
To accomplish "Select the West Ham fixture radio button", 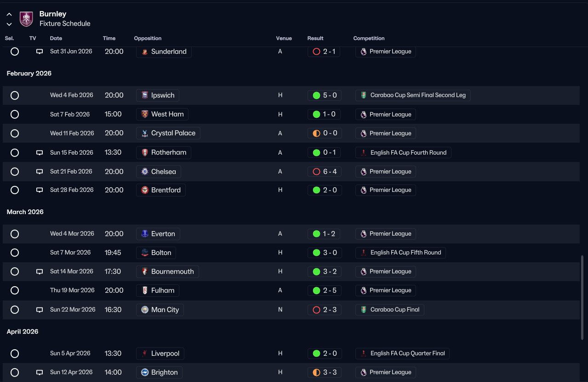I will pos(15,115).
